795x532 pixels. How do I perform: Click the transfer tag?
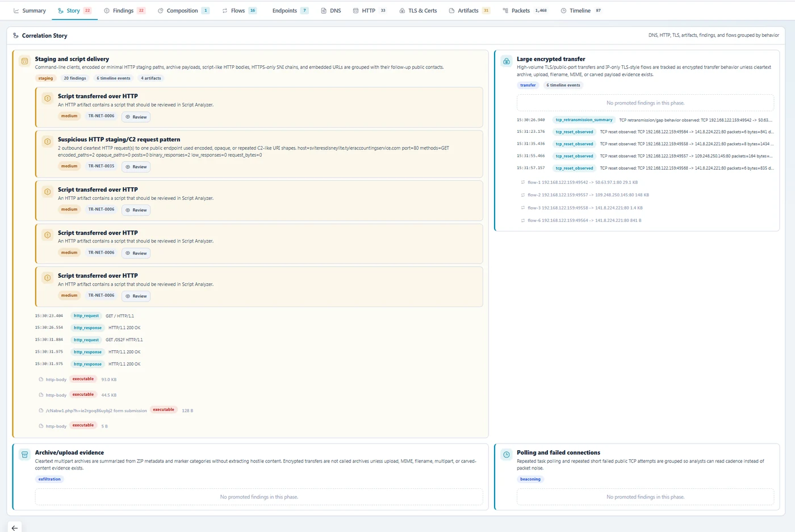click(528, 85)
